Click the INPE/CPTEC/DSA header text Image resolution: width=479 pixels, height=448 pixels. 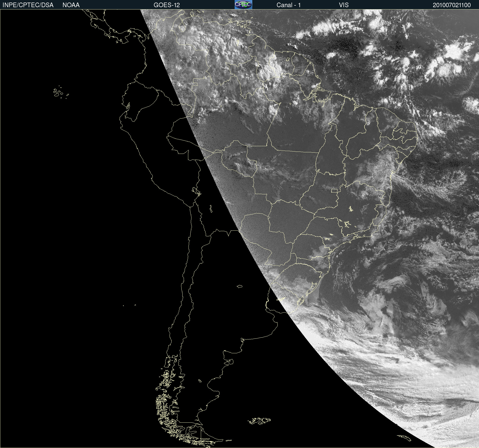click(28, 5)
